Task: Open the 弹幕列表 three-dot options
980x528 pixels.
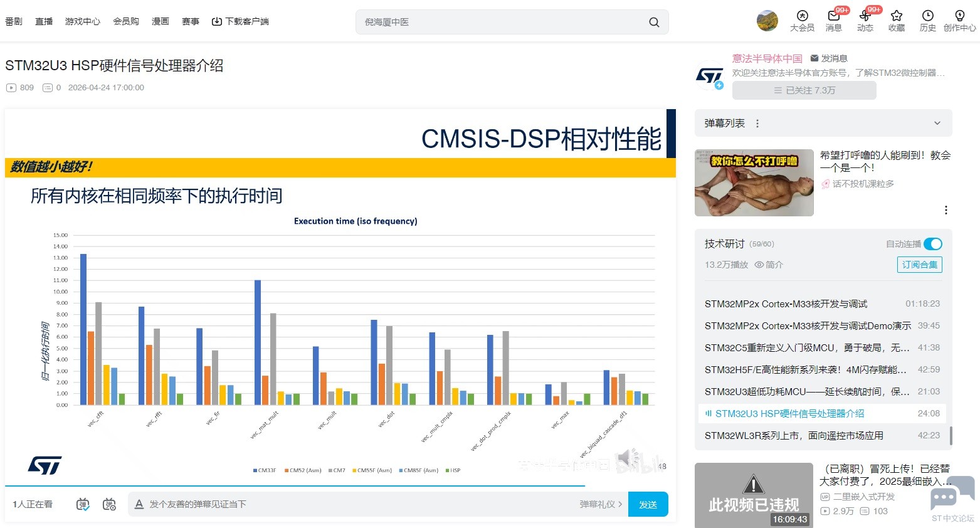Action: pyautogui.click(x=757, y=124)
